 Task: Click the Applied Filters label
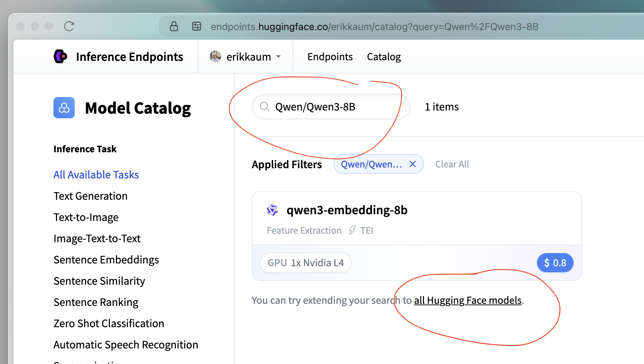287,164
